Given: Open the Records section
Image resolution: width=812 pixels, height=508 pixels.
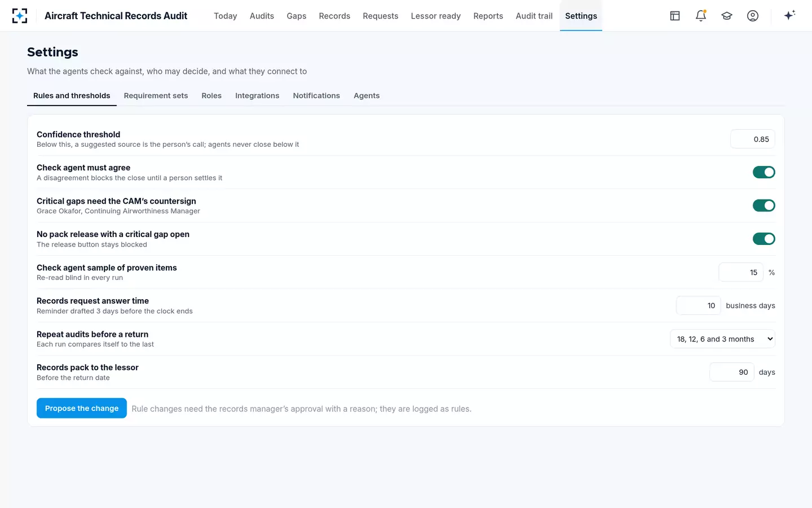Looking at the screenshot, I should (x=334, y=16).
